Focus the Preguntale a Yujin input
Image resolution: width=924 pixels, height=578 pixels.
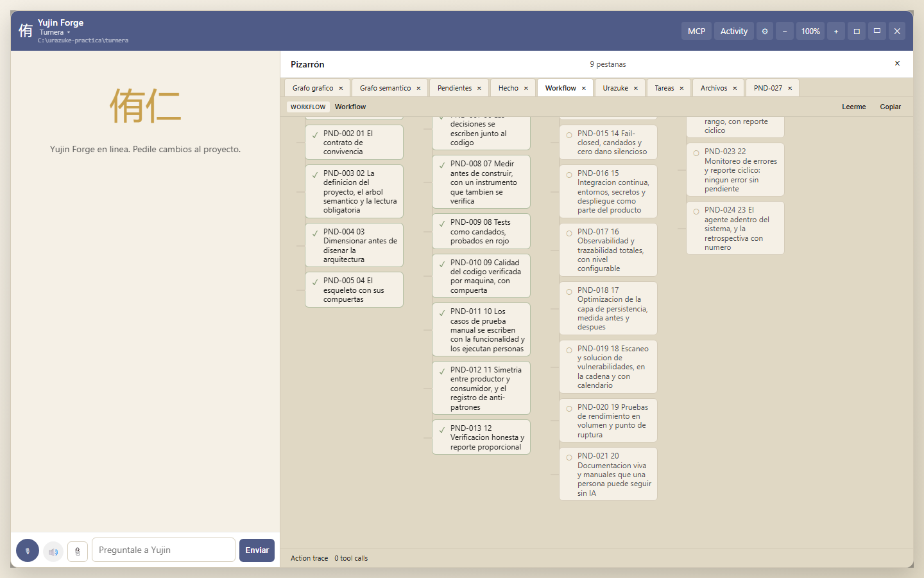(164, 550)
